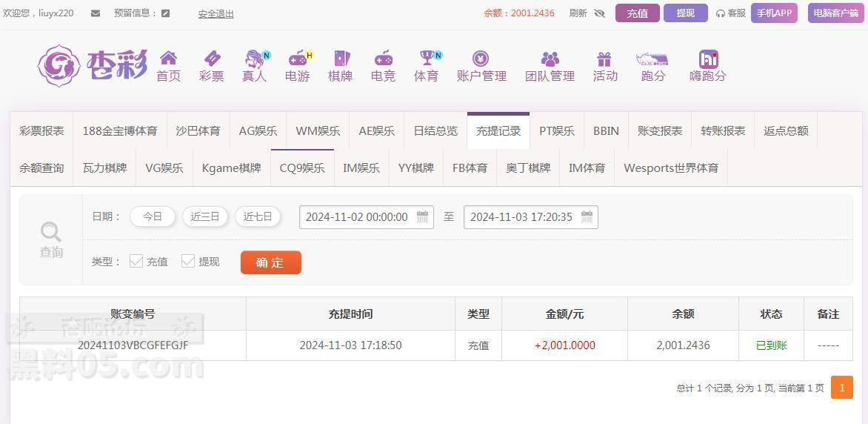
Task: Click the orange 确定 button
Action: pos(271,262)
